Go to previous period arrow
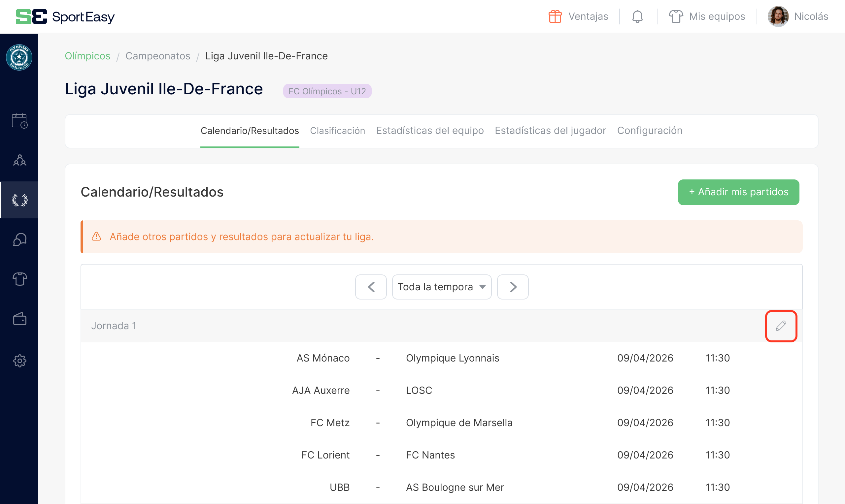Viewport: 845px width, 504px height. point(371,287)
